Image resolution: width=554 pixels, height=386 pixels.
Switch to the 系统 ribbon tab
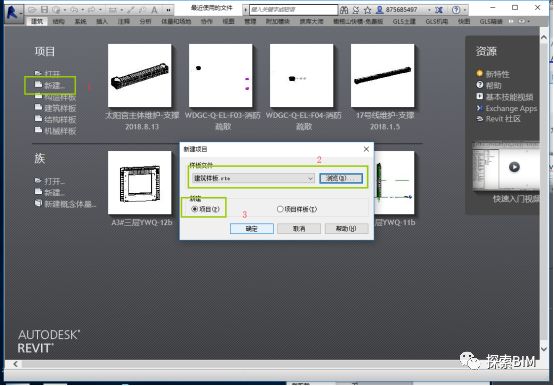click(x=81, y=21)
